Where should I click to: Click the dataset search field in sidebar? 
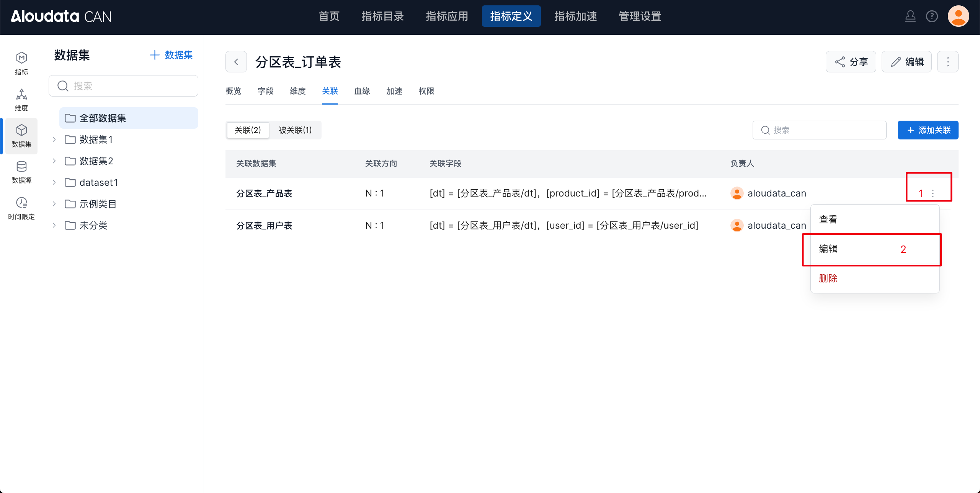[x=123, y=86]
